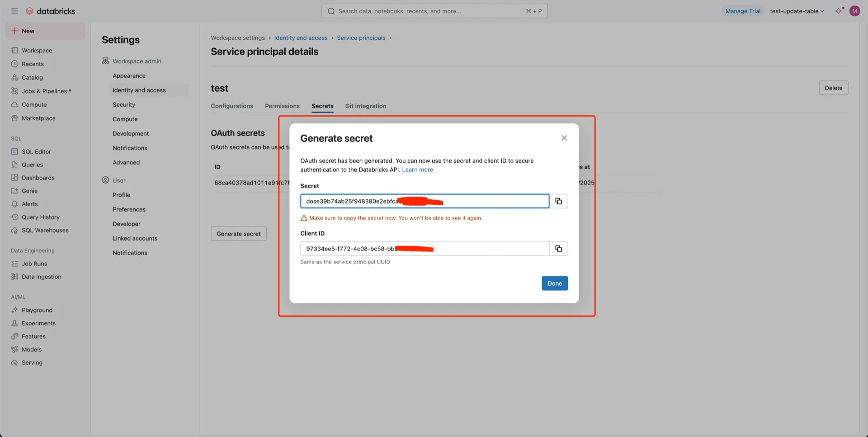The height and width of the screenshot is (437, 868).
Task: Open Developer user settings
Action: point(127,224)
